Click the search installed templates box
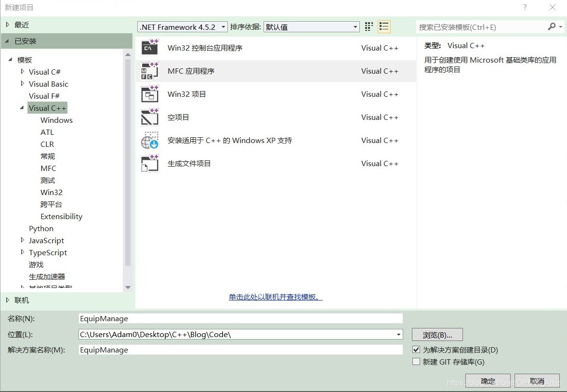This screenshot has height=392, width=567. pos(481,27)
